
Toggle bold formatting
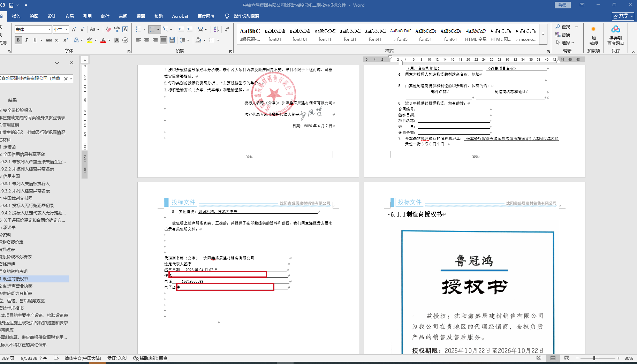[x=18, y=40]
